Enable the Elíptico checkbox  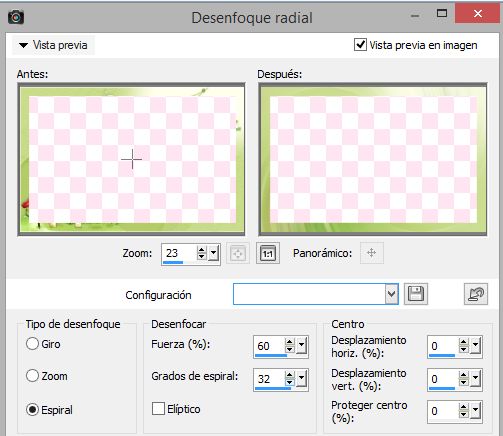158,409
